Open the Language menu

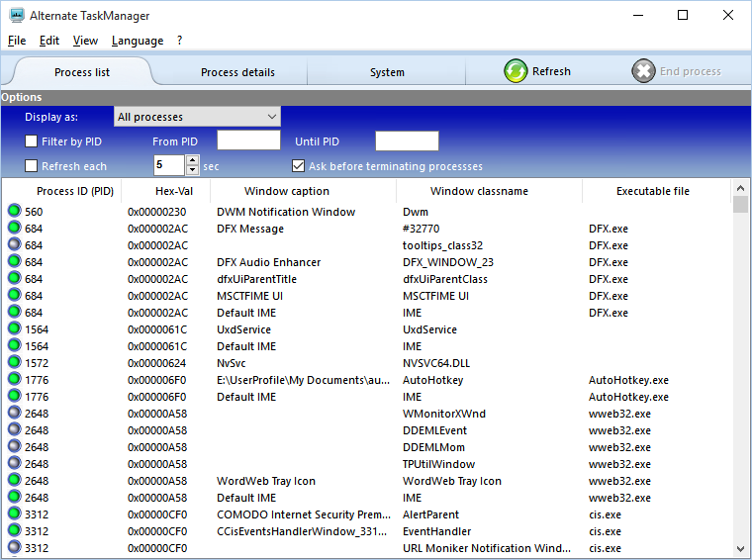(138, 41)
